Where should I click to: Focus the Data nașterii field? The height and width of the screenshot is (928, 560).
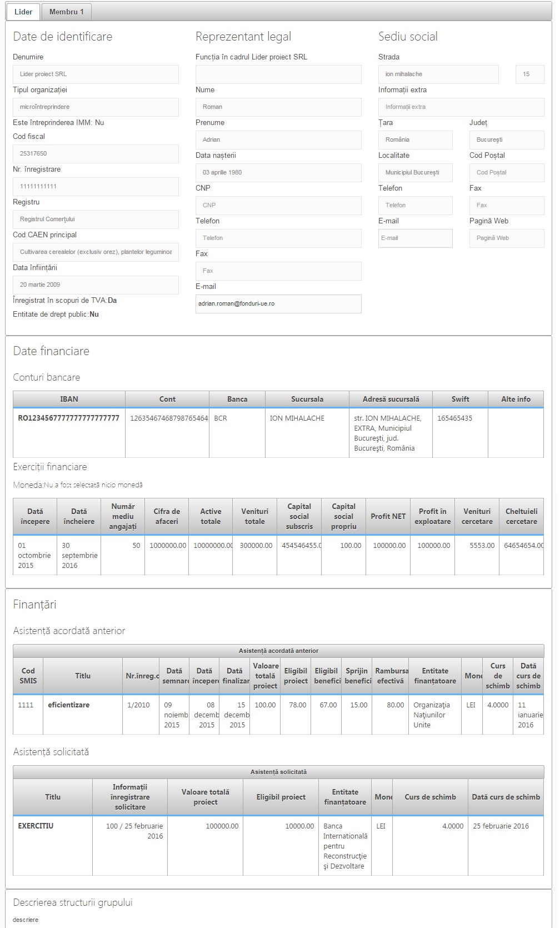tap(278, 173)
